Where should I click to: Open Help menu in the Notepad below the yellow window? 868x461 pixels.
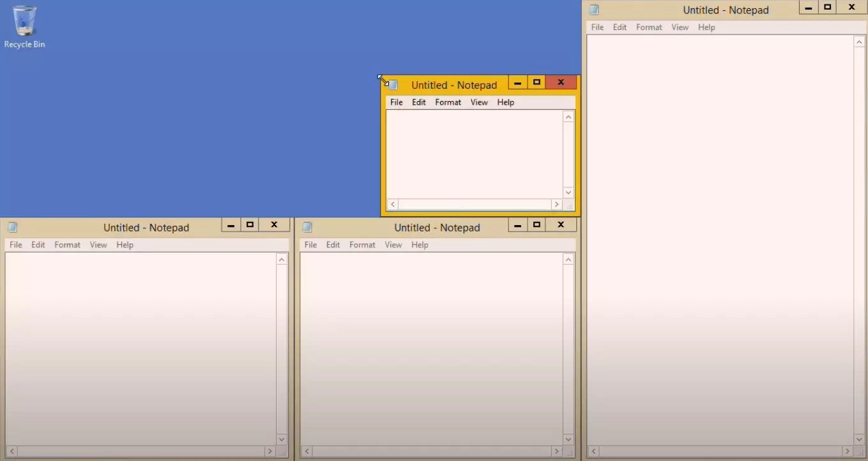420,245
